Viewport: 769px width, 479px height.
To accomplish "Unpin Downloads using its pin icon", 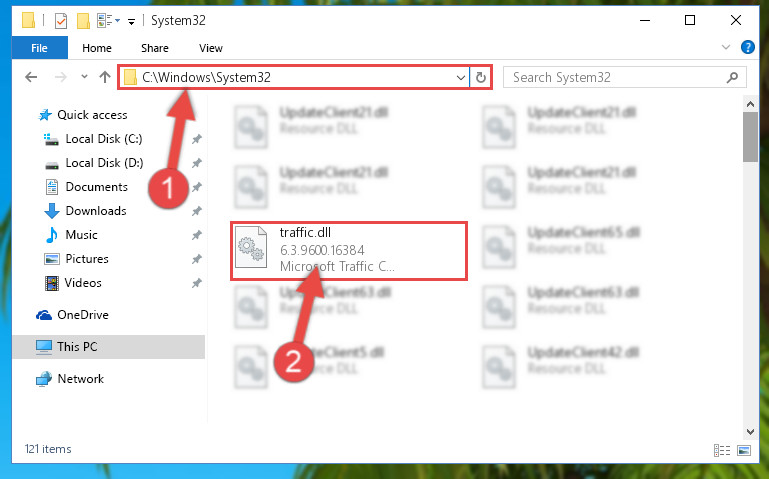I will (x=197, y=211).
